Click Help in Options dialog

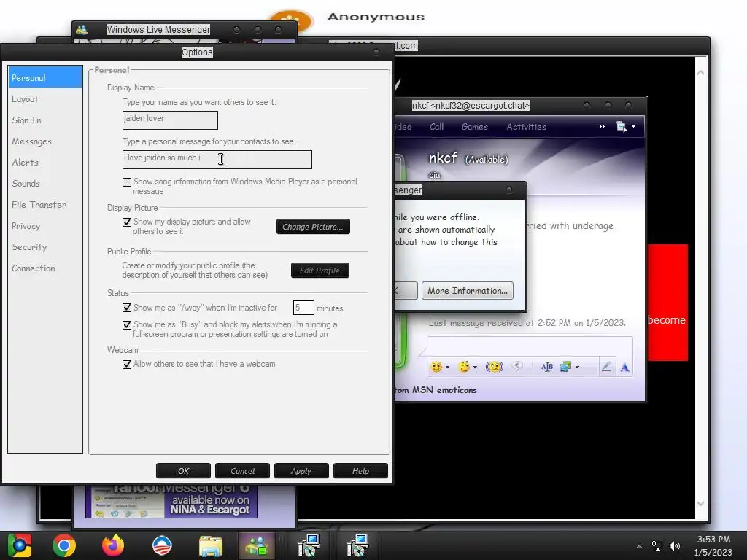360,471
